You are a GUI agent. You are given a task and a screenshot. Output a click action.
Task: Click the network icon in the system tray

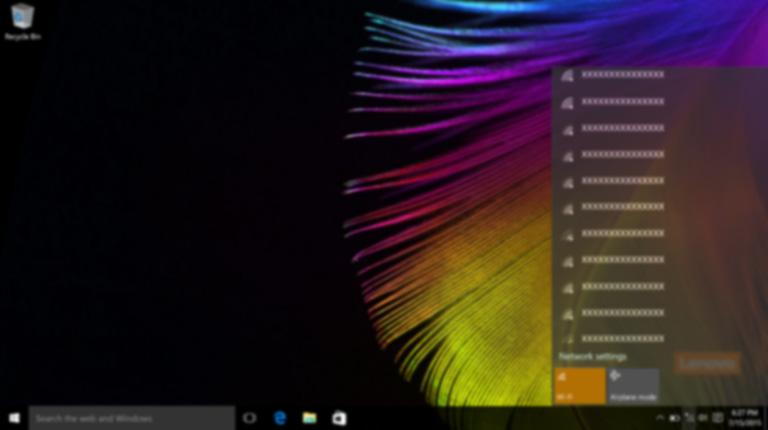click(689, 418)
